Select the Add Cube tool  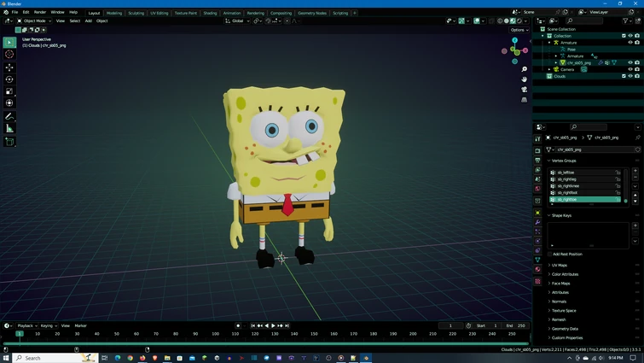coord(9,143)
